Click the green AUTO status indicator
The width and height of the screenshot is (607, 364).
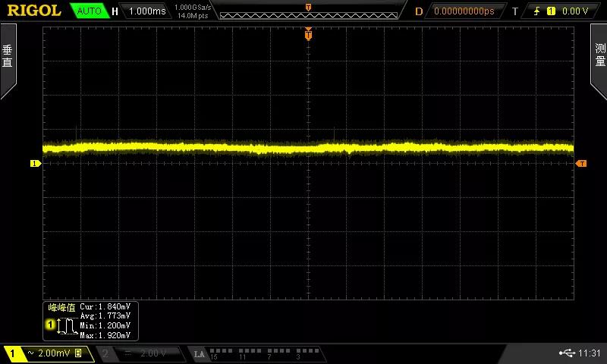tap(89, 11)
